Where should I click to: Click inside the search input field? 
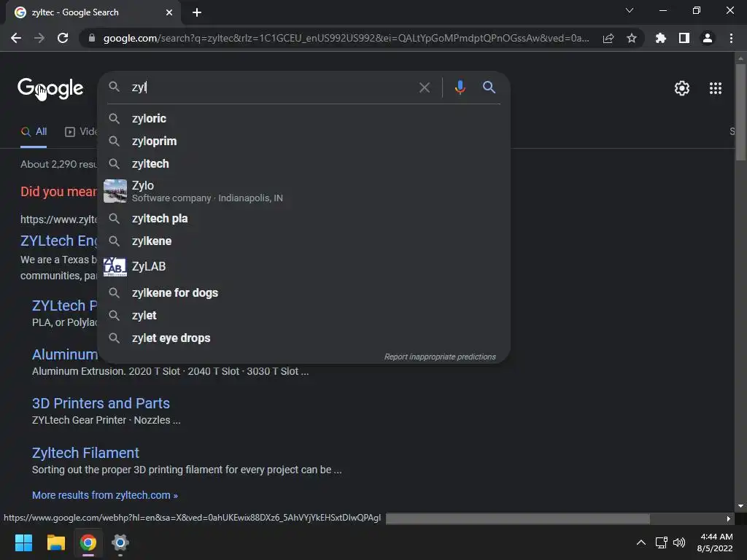coord(271,87)
